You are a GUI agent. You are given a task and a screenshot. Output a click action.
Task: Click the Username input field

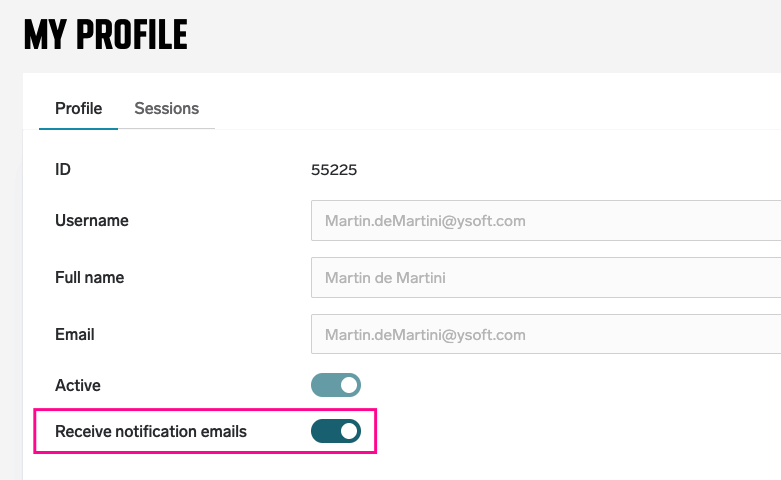click(x=545, y=221)
